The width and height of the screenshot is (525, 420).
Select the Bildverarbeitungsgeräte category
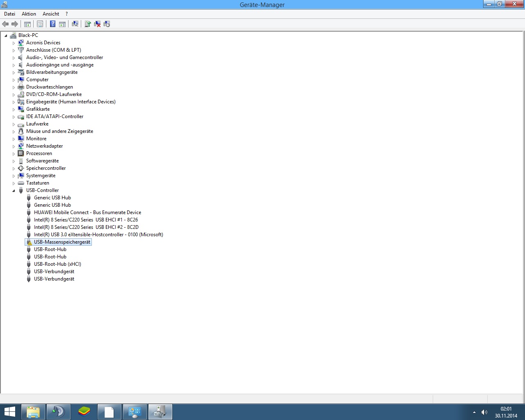(52, 72)
